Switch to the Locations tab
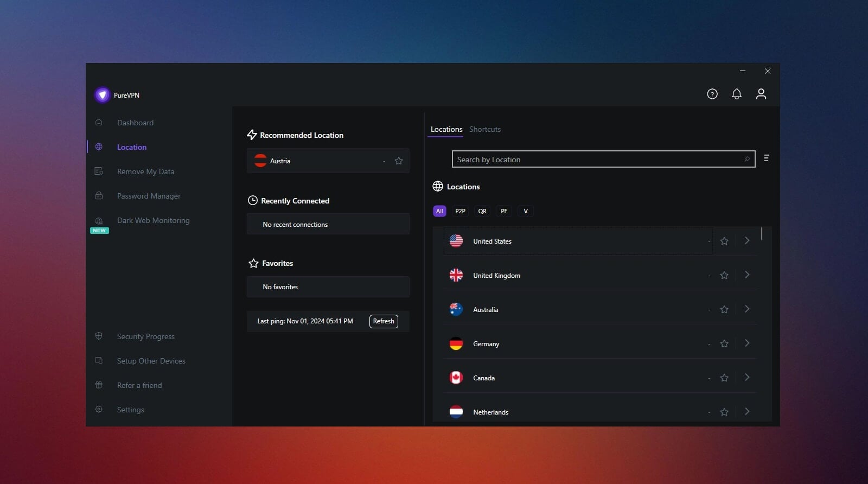 pyautogui.click(x=446, y=129)
